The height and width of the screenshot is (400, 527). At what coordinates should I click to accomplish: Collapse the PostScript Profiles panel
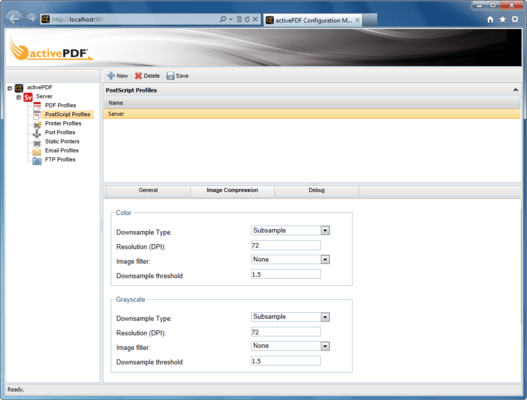(515, 90)
